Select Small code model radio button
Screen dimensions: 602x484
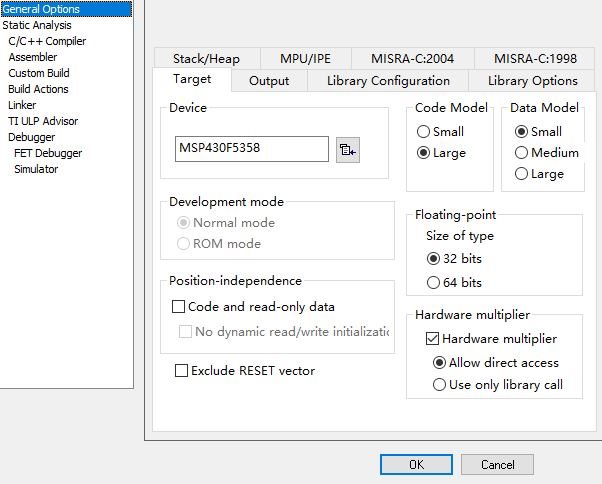(x=424, y=132)
